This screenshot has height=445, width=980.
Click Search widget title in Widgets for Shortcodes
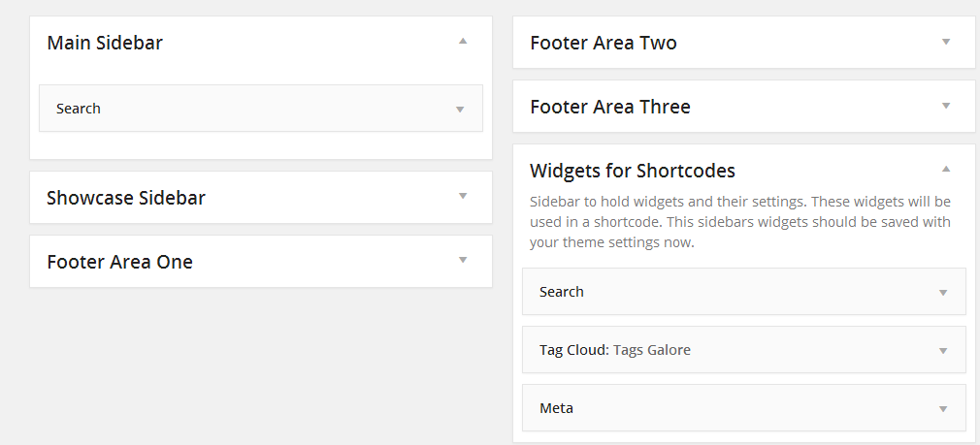(x=562, y=292)
